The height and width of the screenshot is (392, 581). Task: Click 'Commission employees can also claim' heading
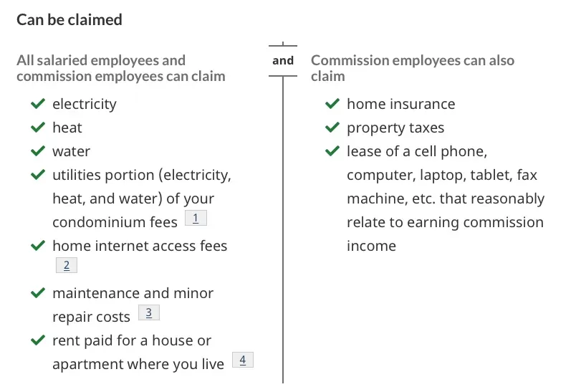point(413,68)
